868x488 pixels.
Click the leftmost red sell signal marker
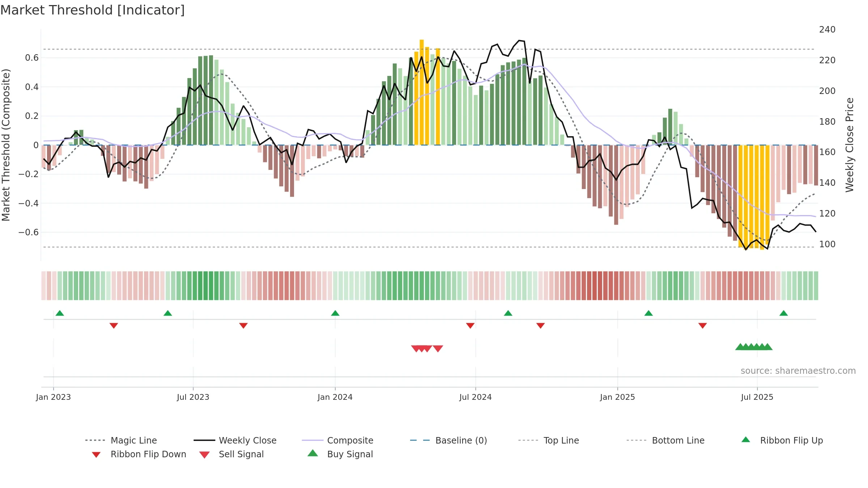click(416, 348)
